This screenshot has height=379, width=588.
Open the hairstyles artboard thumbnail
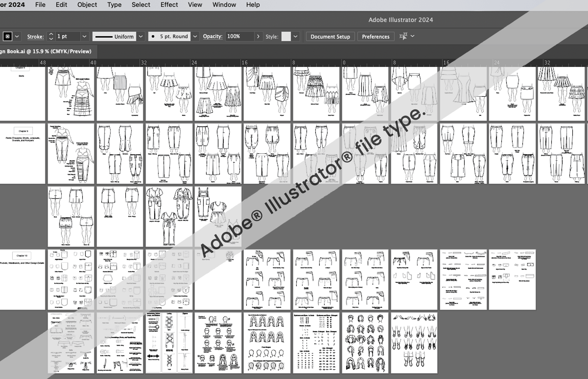[365, 343]
